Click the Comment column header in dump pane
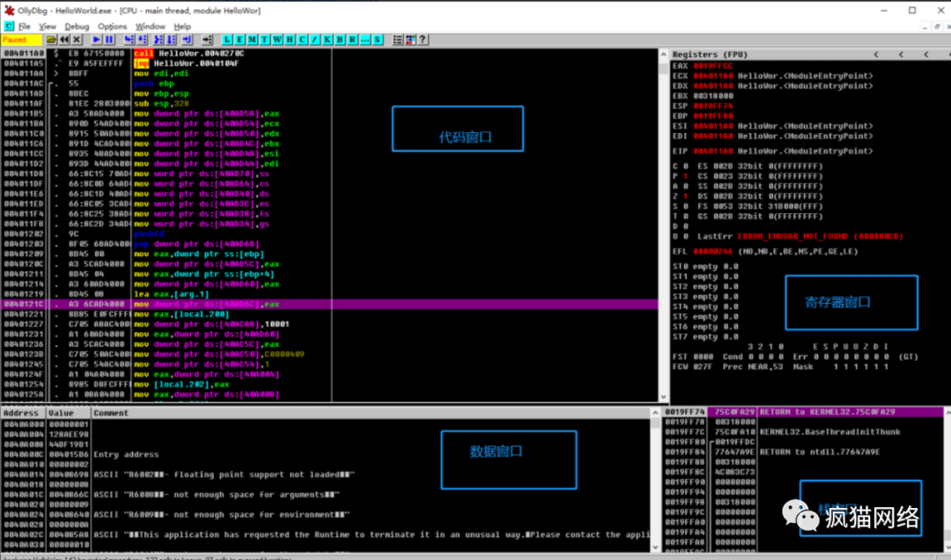This screenshot has height=560, width=951. tap(370, 413)
